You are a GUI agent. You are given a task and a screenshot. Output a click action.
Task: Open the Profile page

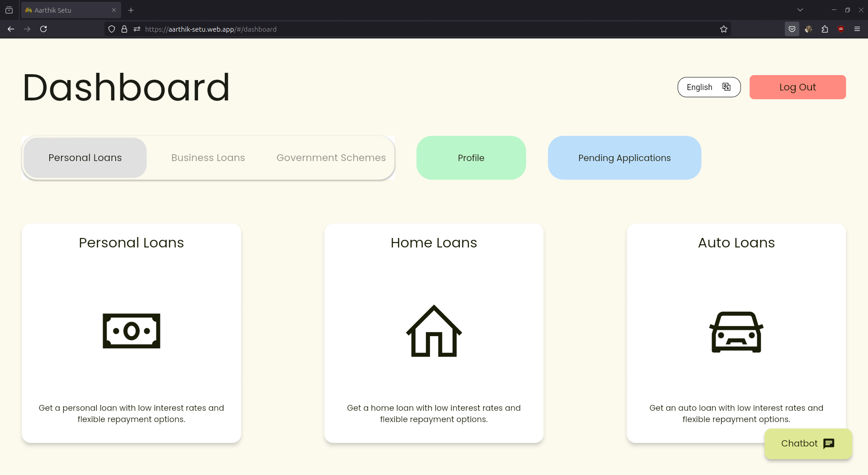tap(471, 158)
